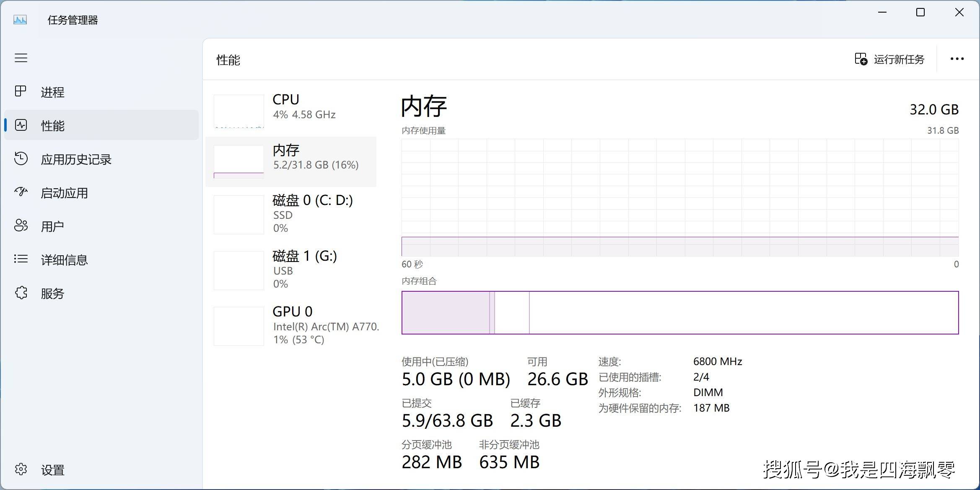This screenshot has width=980, height=490.
Task: Click the 进程 (Processes) icon in sidebar
Action: 21,91
